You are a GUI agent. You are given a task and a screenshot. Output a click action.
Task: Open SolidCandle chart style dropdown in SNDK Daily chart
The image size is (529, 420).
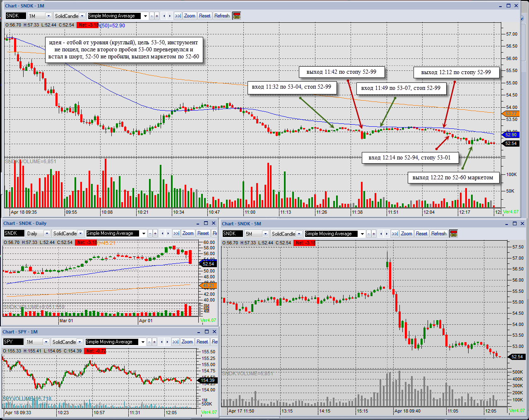click(x=81, y=233)
